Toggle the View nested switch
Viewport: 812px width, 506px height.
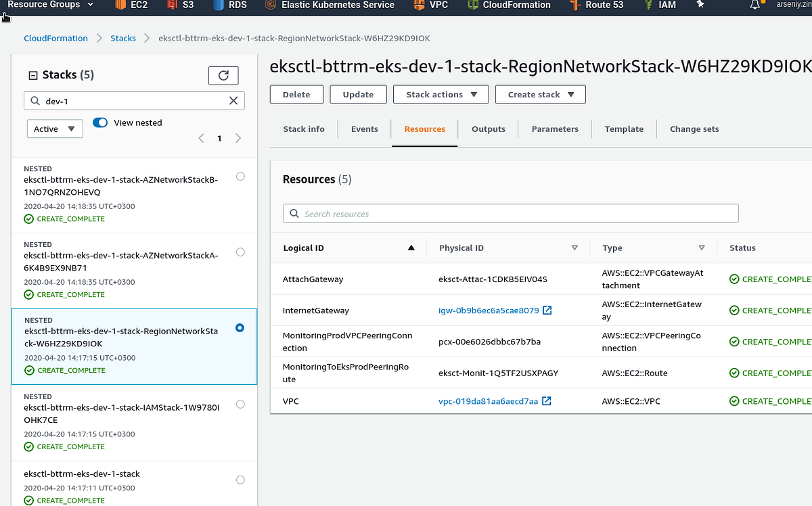[101, 122]
